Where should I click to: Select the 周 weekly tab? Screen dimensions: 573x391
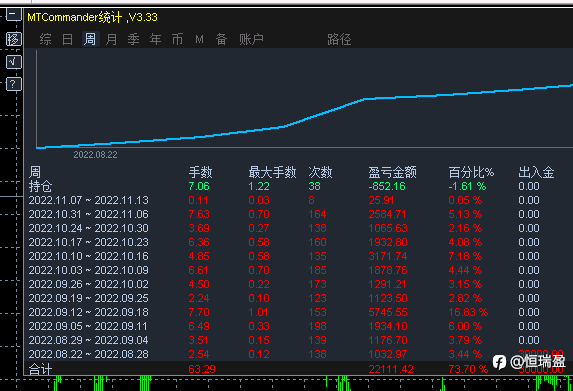[90, 39]
